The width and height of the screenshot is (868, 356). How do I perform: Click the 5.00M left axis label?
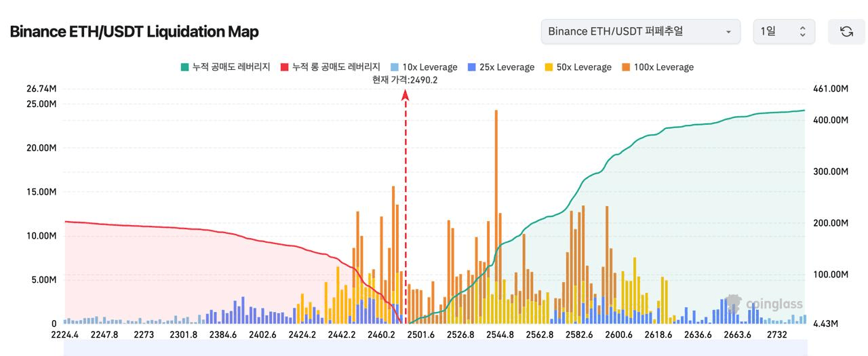coord(43,279)
